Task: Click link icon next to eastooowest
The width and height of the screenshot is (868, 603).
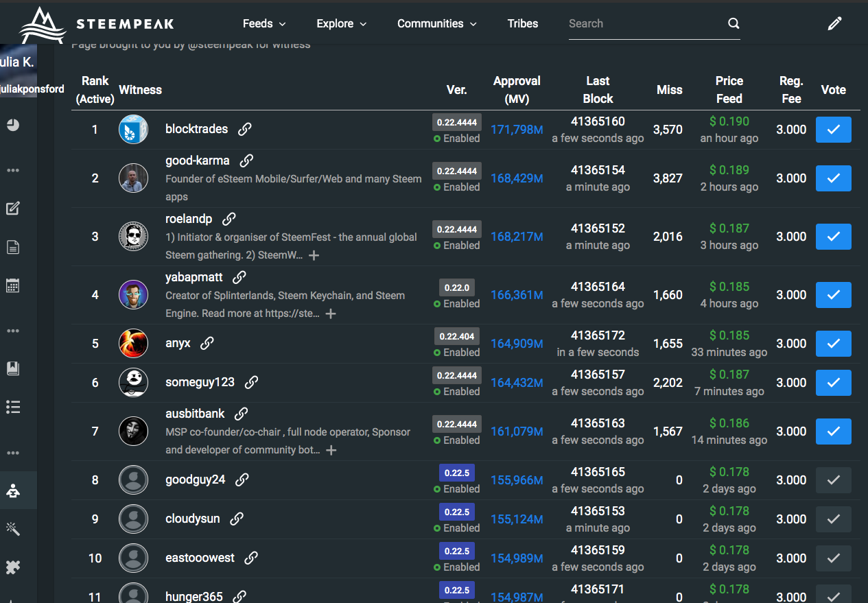Action: pyautogui.click(x=251, y=558)
